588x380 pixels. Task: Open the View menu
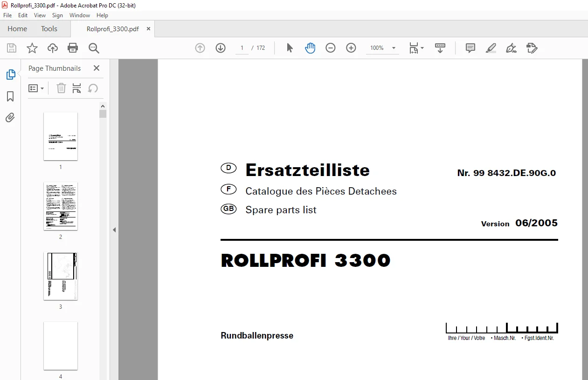40,15
